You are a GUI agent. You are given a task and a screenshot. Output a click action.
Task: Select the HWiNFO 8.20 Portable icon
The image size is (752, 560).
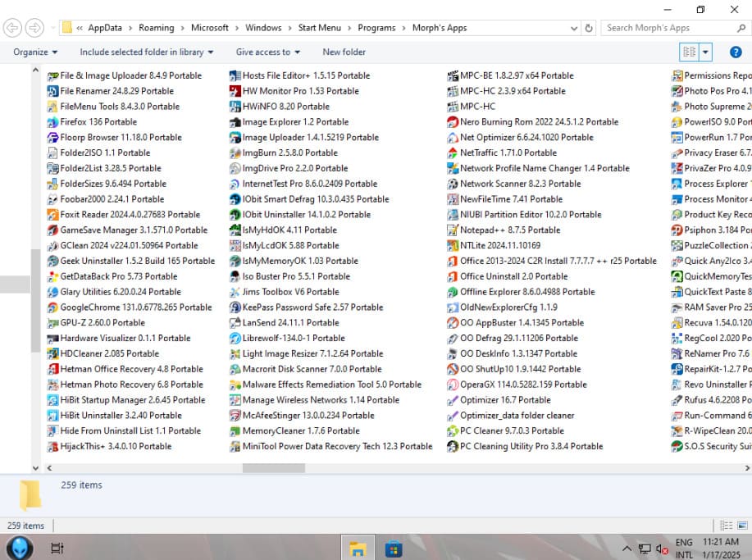235,107
